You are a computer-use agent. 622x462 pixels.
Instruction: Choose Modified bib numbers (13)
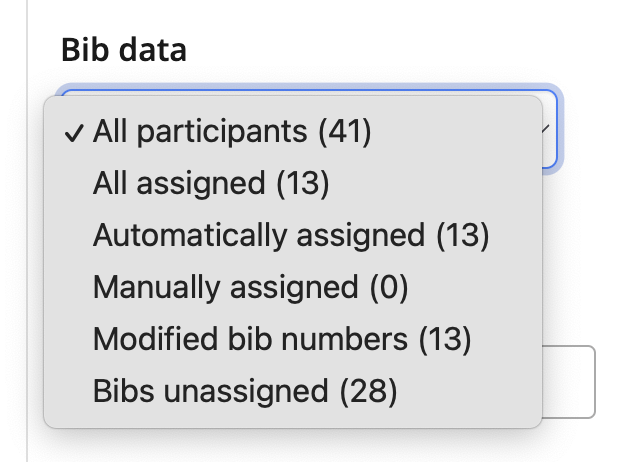(x=281, y=340)
